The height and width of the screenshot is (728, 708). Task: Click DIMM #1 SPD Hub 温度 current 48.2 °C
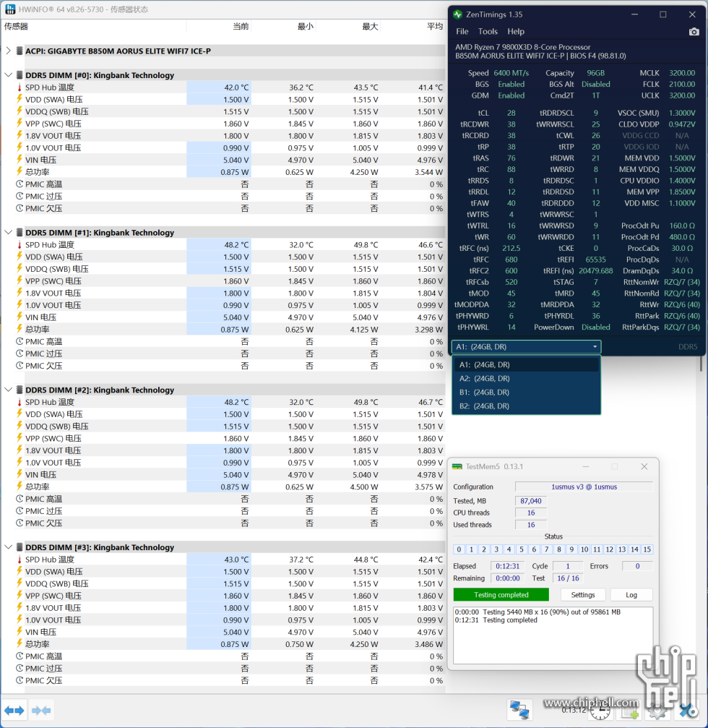click(237, 244)
